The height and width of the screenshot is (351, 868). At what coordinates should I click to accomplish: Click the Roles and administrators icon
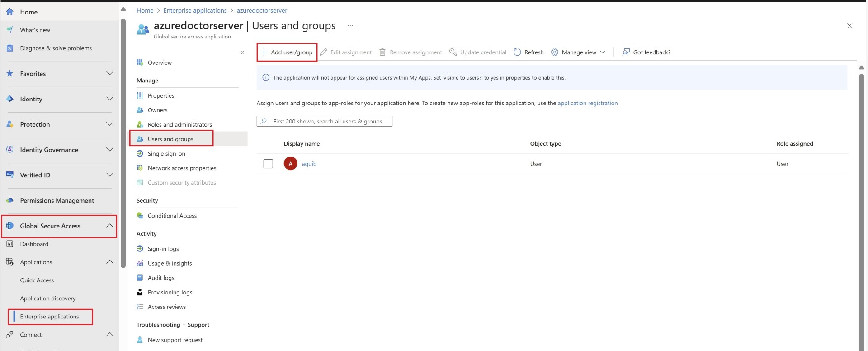tap(140, 124)
